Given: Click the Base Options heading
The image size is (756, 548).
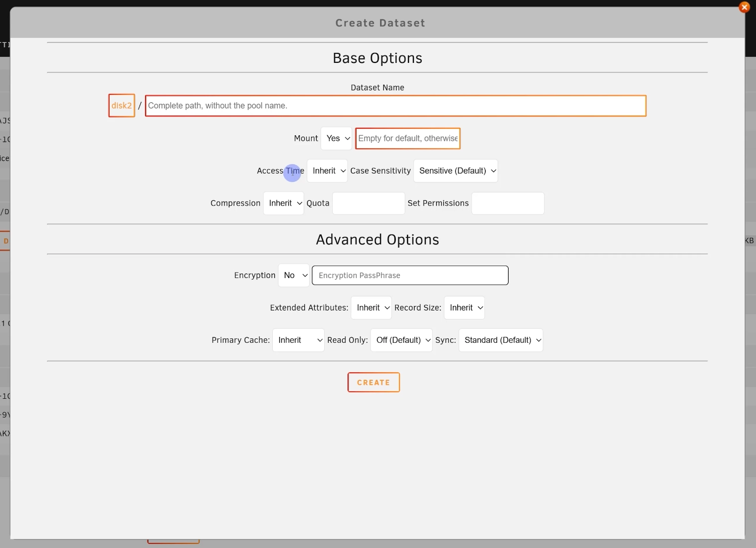Looking at the screenshot, I should click(x=378, y=58).
